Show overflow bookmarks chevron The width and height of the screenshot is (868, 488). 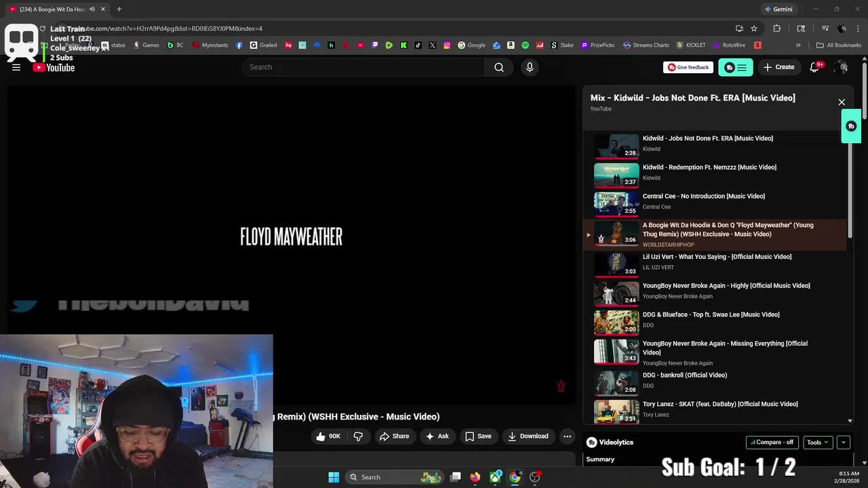coord(798,45)
